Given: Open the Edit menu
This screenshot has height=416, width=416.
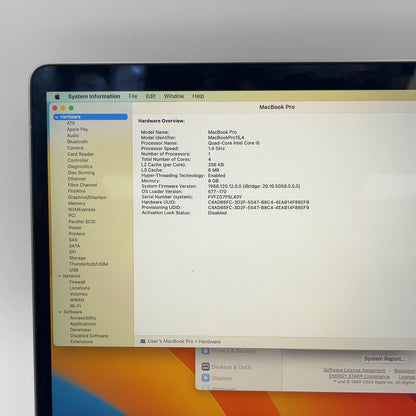Looking at the screenshot, I should (151, 96).
